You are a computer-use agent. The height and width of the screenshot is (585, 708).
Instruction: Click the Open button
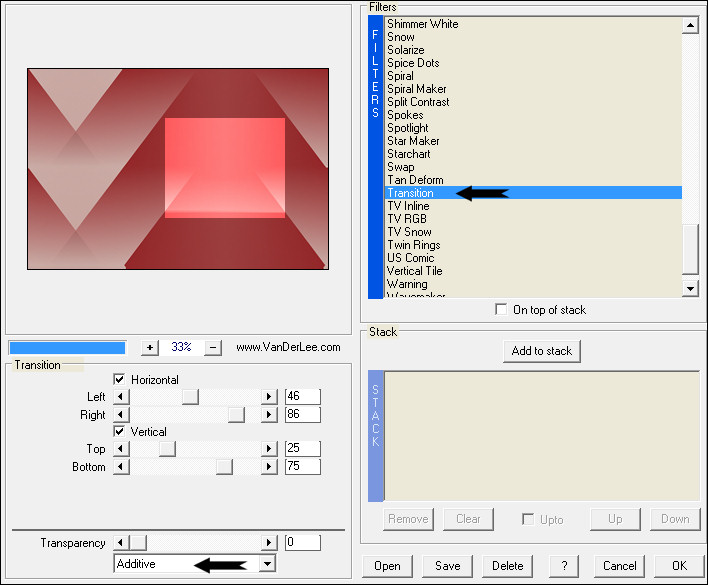pyautogui.click(x=387, y=566)
